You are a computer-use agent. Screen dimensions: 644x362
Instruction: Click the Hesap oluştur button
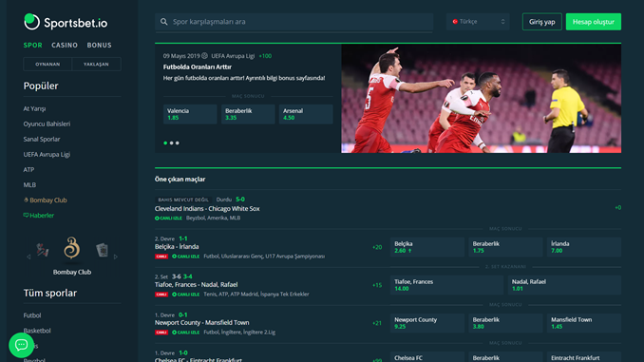594,22
